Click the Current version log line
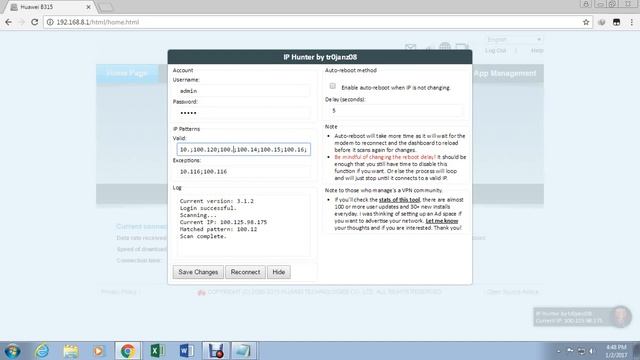The image size is (640, 360). coord(217,201)
